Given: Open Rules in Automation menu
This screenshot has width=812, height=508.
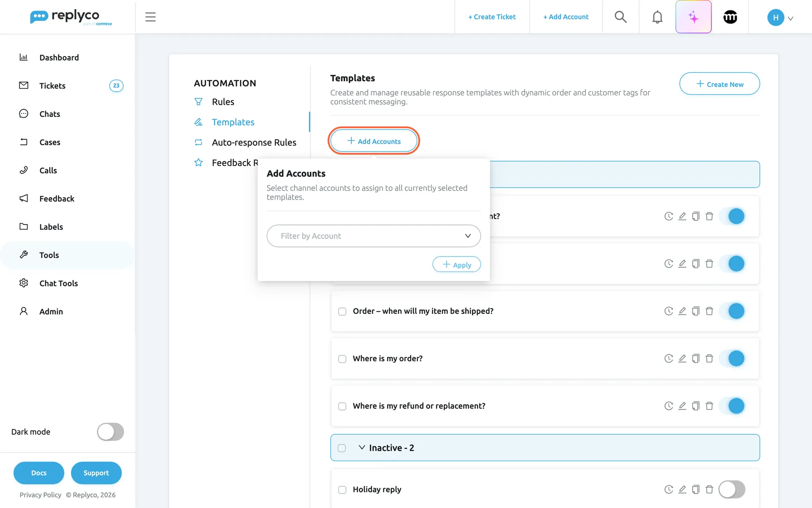Looking at the screenshot, I should click(x=223, y=102).
